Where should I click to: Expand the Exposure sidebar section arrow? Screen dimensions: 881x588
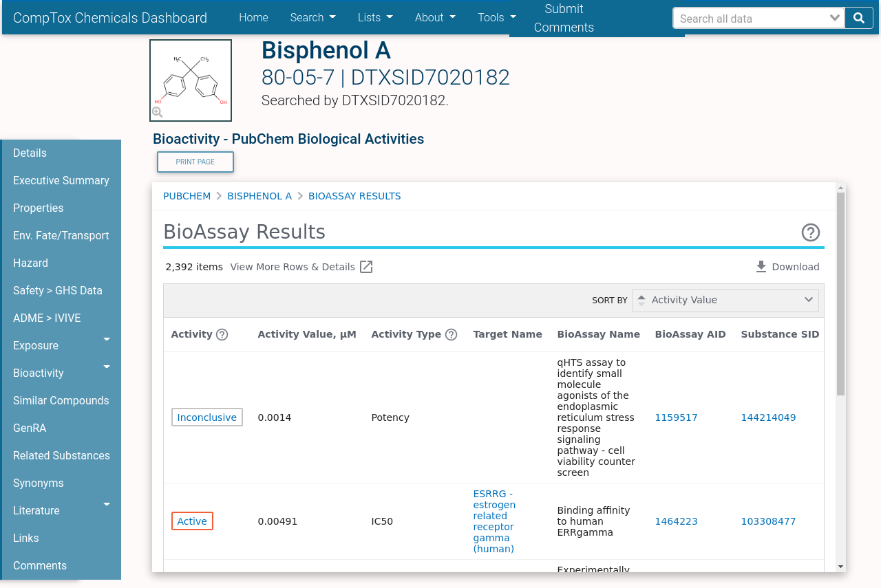point(107,339)
